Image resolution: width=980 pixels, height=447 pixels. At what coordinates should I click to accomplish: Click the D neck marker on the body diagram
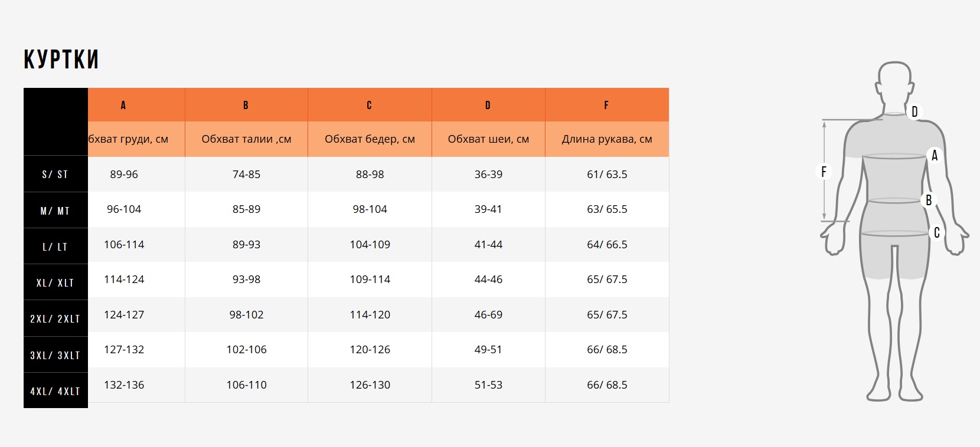tap(914, 111)
